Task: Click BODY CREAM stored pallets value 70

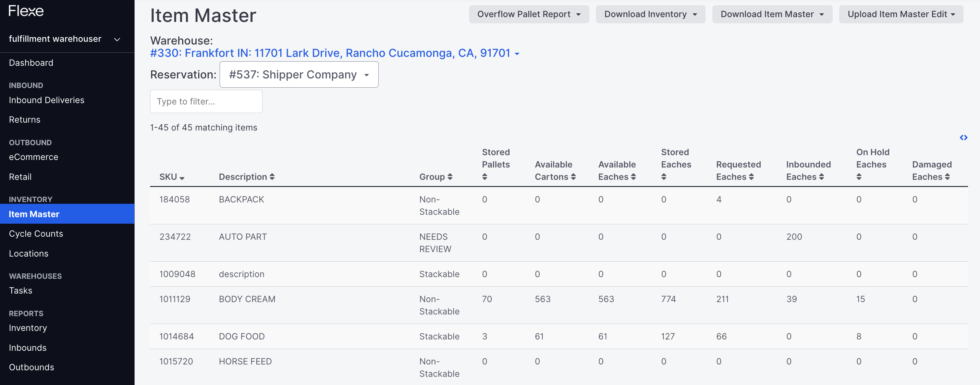Action: 487,299
